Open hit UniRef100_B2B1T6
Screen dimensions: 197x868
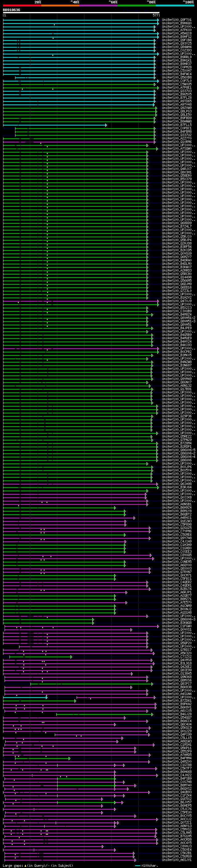point(177,589)
